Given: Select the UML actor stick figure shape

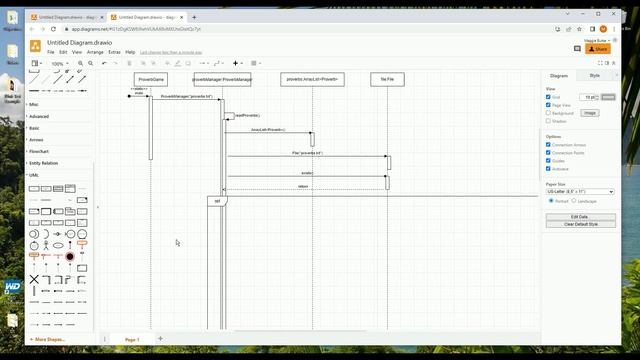Looking at the screenshot, I should pyautogui.click(x=46, y=245).
